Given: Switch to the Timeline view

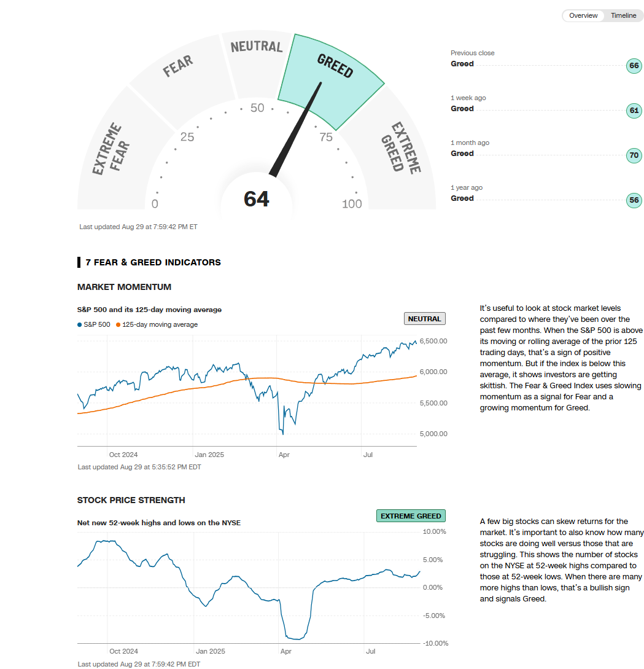Looking at the screenshot, I should pos(623,15).
